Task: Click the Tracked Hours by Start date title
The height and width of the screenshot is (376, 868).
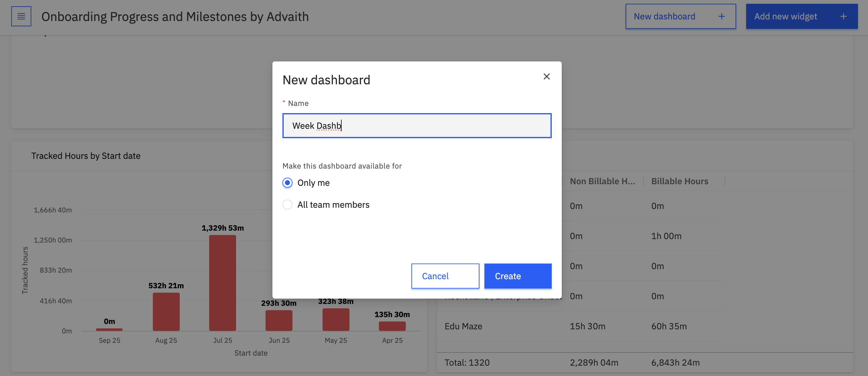Action: click(x=85, y=156)
